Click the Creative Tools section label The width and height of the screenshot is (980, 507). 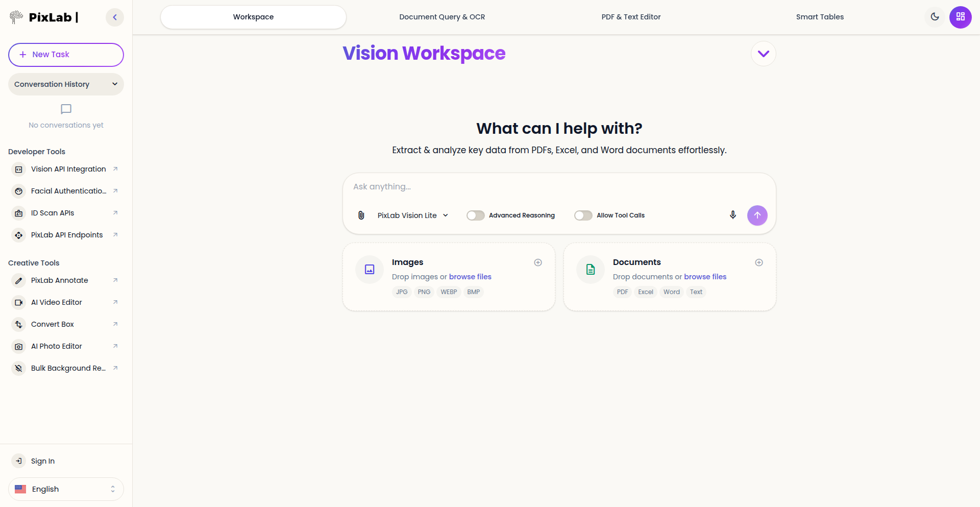click(x=34, y=263)
